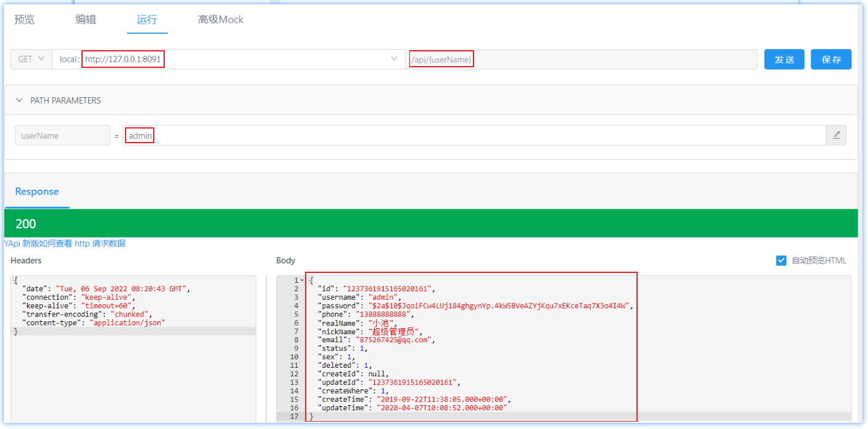Click the Headers label
The image size is (868, 429).
coord(26,261)
